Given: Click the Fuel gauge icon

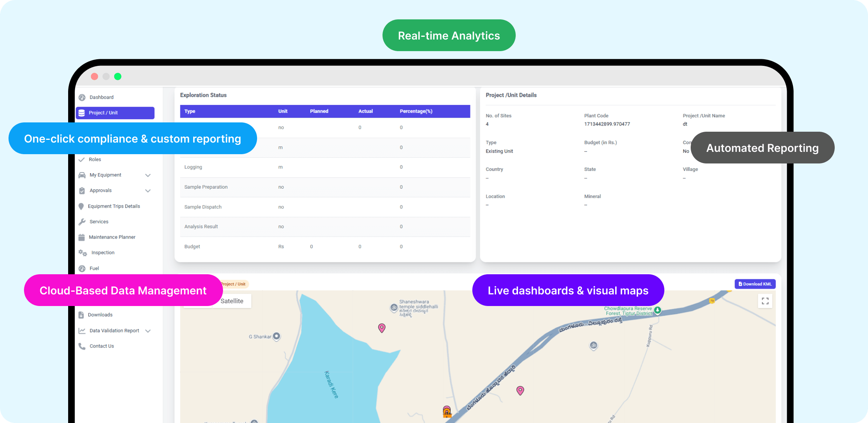Looking at the screenshot, I should [82, 268].
